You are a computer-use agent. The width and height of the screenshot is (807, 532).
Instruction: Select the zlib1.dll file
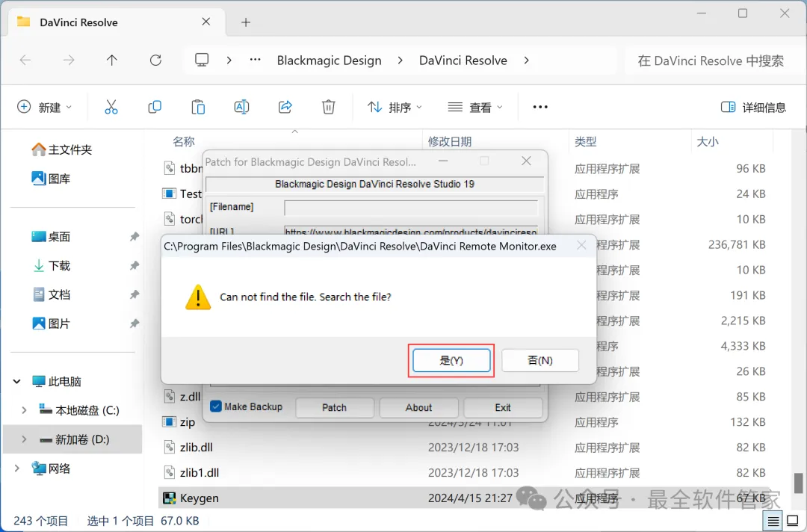pyautogui.click(x=200, y=472)
